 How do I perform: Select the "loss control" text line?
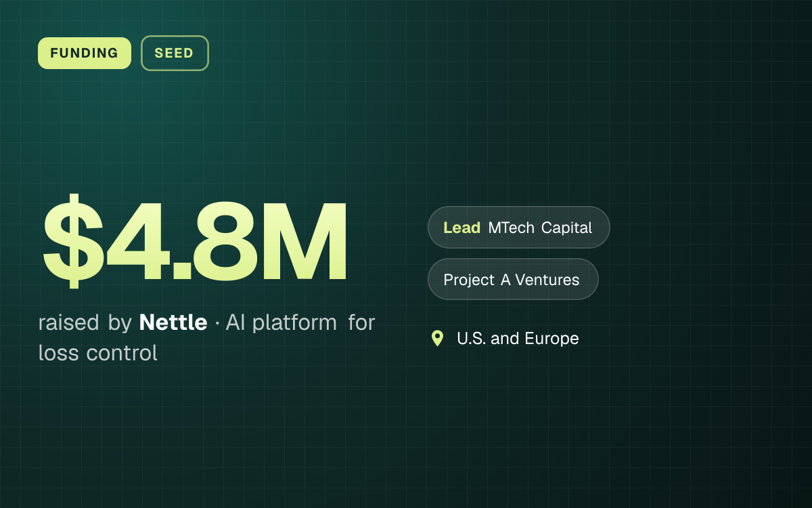[98, 353]
